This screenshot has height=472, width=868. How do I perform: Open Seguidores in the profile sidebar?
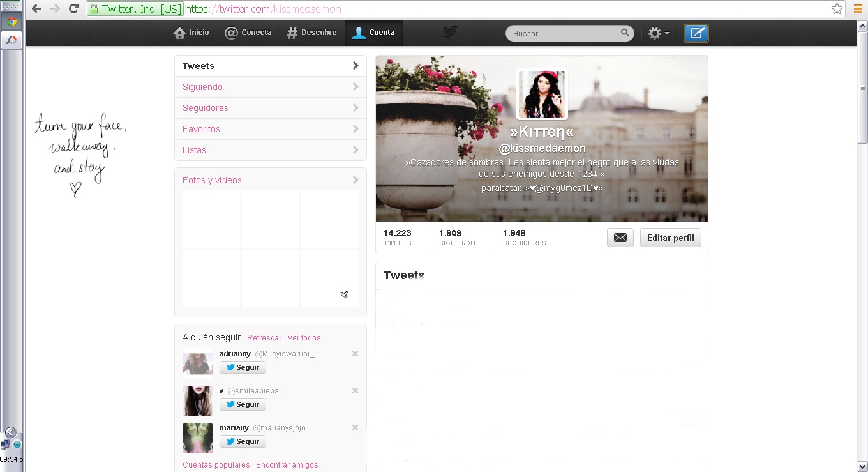pyautogui.click(x=271, y=108)
